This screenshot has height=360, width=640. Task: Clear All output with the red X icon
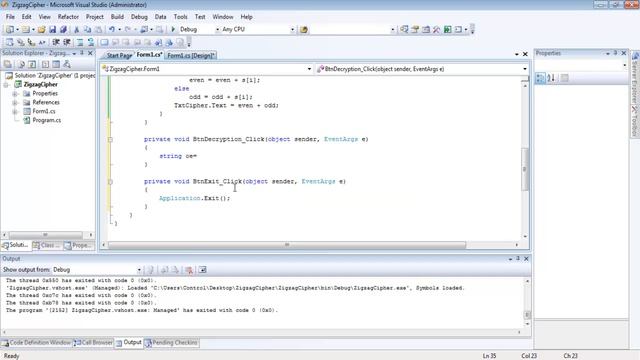coord(189,270)
